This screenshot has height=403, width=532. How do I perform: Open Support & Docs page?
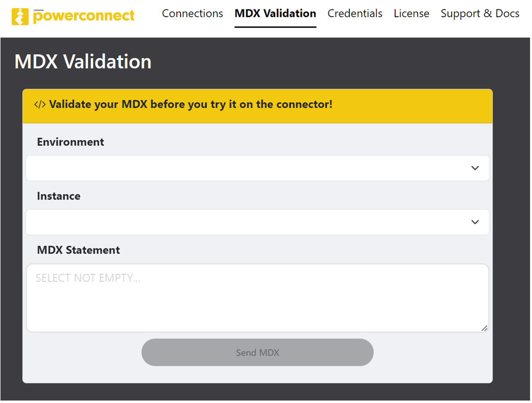(480, 14)
